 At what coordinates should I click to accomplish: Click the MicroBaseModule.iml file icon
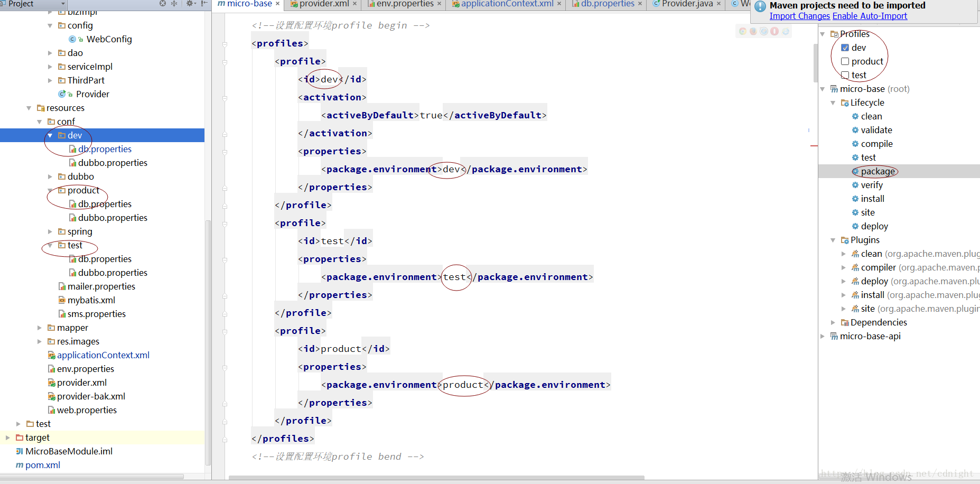(x=20, y=451)
